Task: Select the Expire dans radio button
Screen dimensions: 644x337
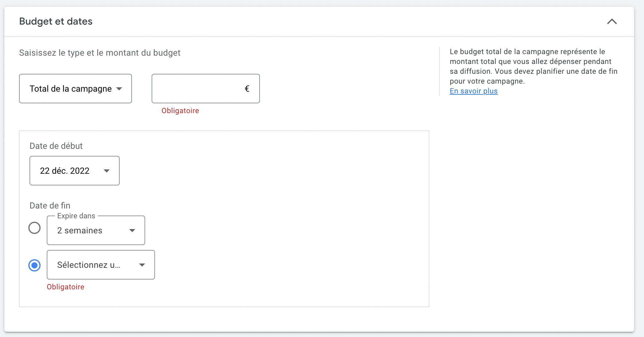Action: pyautogui.click(x=34, y=228)
